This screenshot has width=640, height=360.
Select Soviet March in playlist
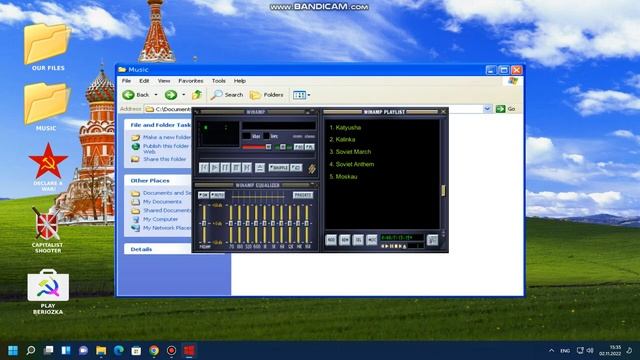point(350,152)
